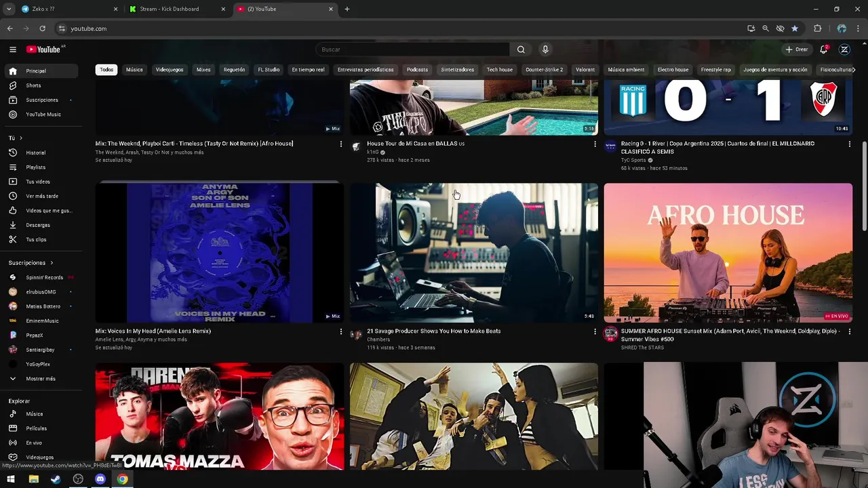
Task: Open Música under Explorar
Action: (x=41, y=414)
